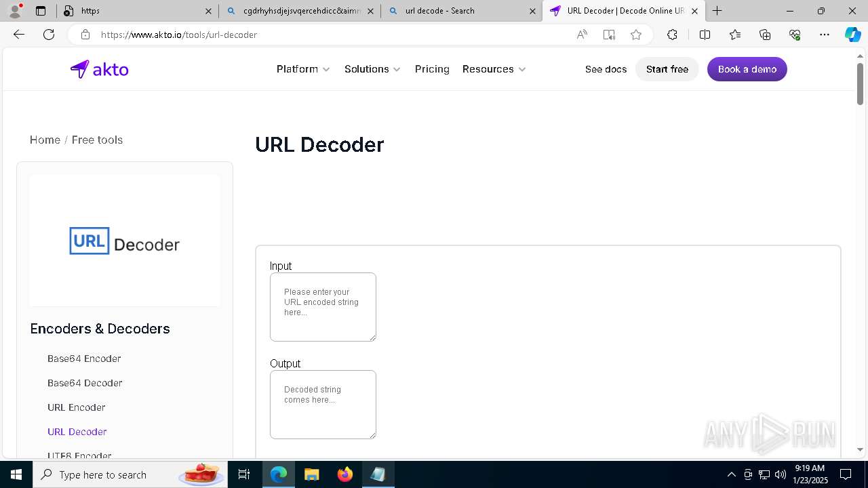Viewport: 868px width, 488px height.
Task: Open Edge Settings and more menu
Action: (x=825, y=35)
